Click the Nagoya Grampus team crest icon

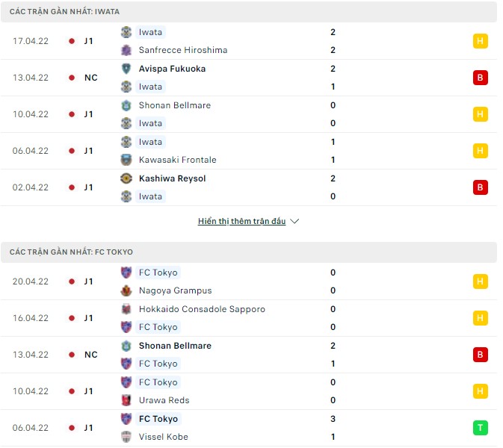pos(126,290)
